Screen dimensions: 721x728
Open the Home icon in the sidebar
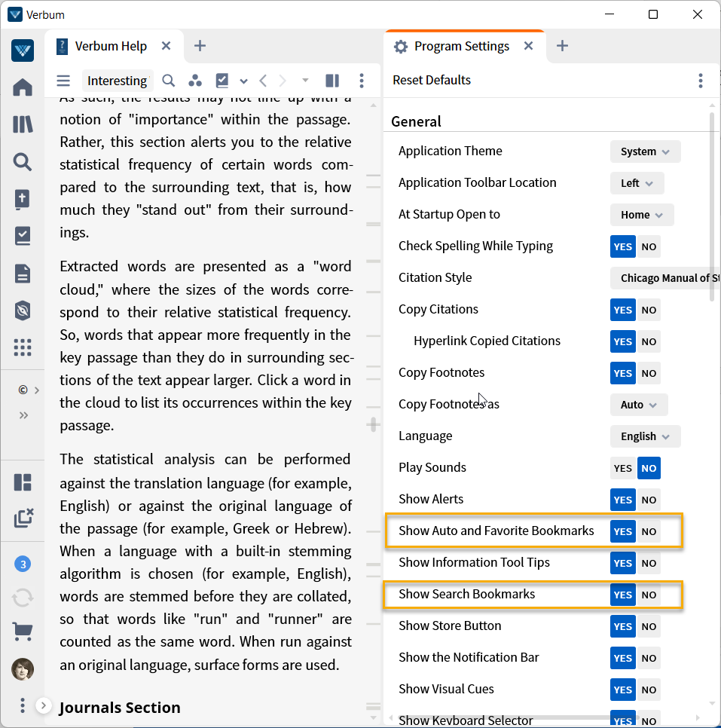click(x=23, y=87)
